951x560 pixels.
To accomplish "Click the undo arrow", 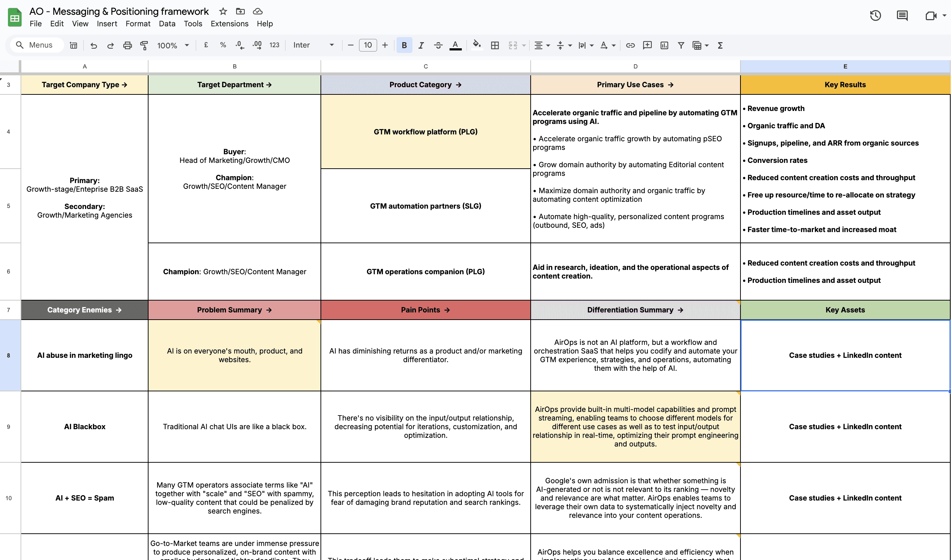I will (94, 45).
